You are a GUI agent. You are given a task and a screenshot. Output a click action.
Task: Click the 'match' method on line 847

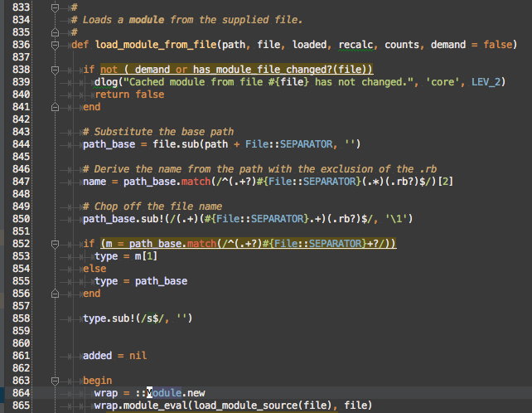[x=196, y=182]
